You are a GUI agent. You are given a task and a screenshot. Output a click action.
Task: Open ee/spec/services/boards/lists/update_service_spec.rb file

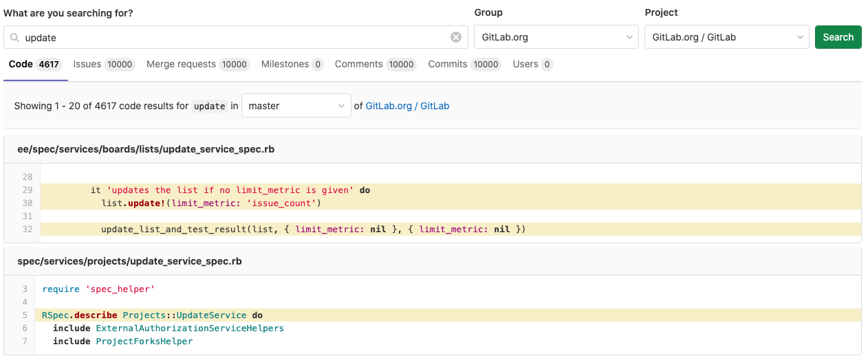pos(146,149)
